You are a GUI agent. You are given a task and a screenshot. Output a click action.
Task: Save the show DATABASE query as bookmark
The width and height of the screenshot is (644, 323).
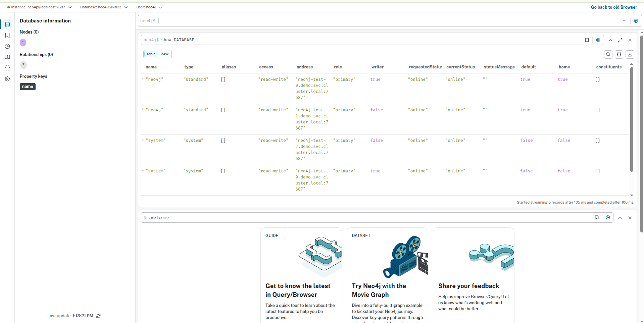point(587,40)
